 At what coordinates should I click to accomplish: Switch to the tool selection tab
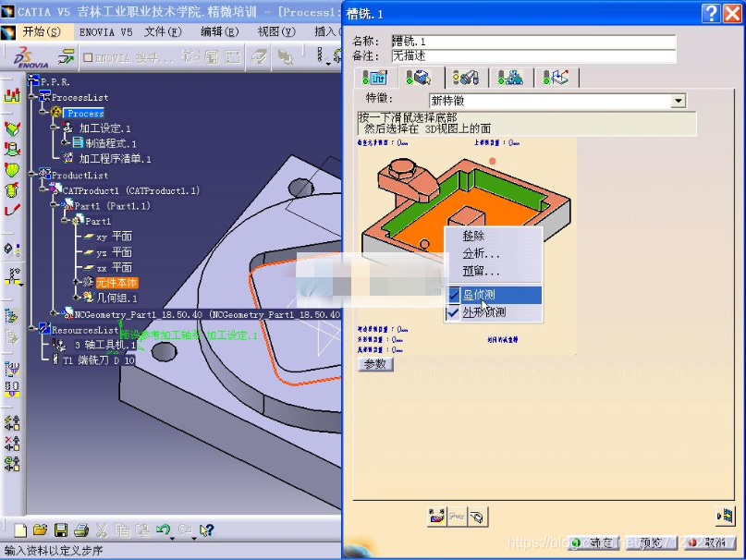click(x=466, y=78)
